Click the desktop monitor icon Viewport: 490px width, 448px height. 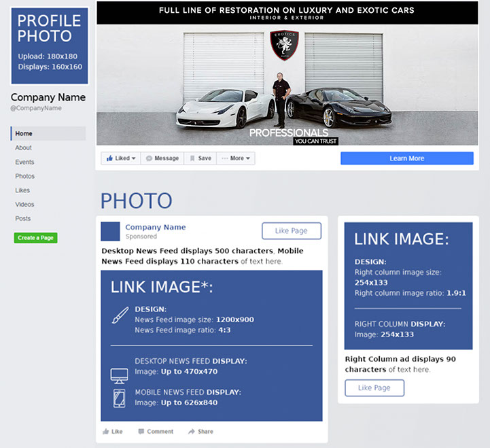tap(119, 375)
